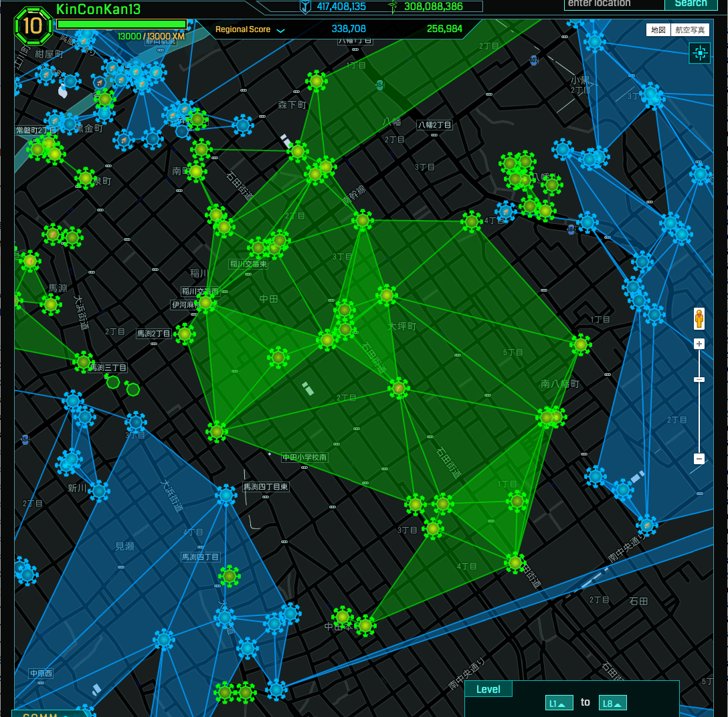Switch map type to 地図

pos(658,30)
